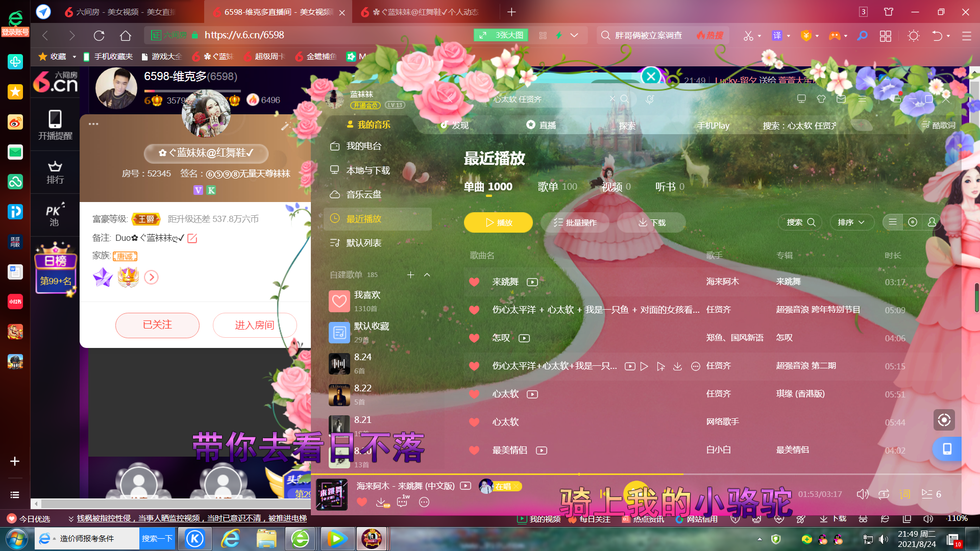Screen dimensions: 980x551
Task: Open the three-dot menu on profile card
Action: [x=93, y=124]
